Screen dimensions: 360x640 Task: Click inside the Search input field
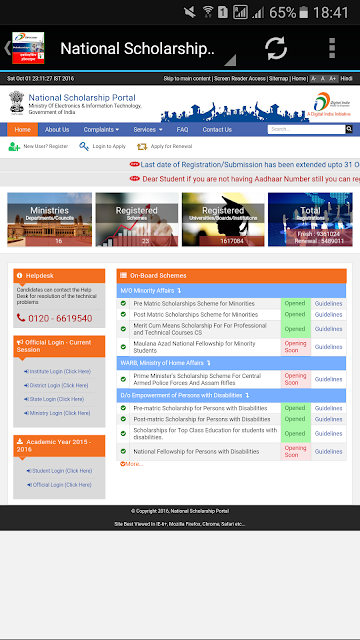point(307,129)
